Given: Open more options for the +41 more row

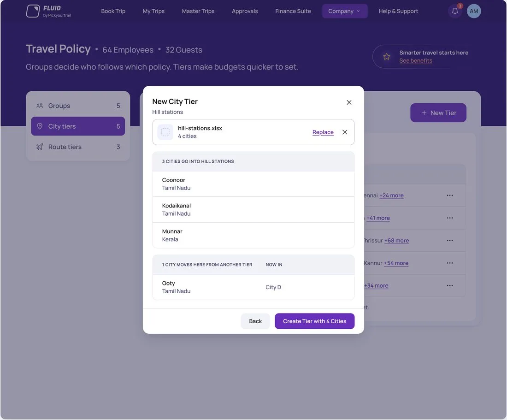Looking at the screenshot, I should point(450,218).
